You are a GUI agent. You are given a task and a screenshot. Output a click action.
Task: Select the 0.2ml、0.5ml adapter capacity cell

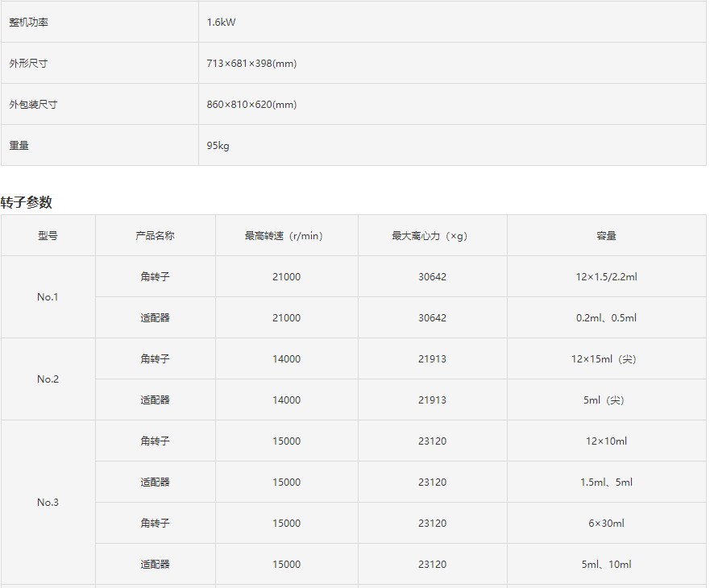coord(606,318)
